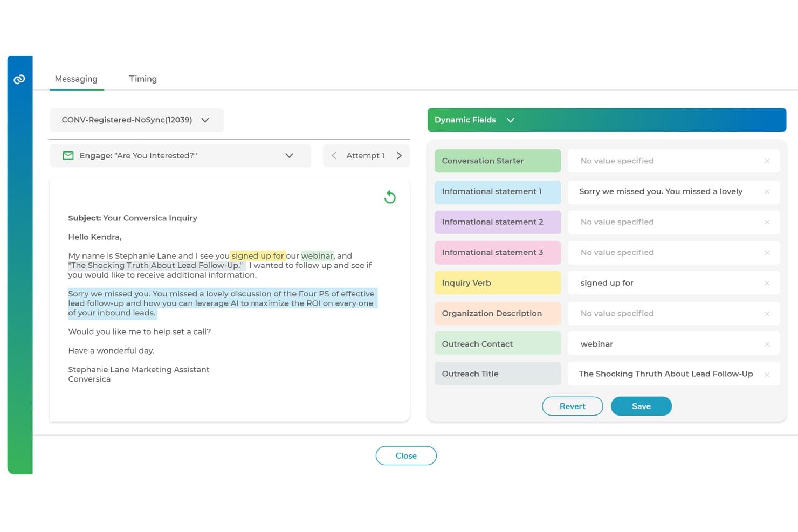Clear the Outreach Contact value

click(x=767, y=344)
